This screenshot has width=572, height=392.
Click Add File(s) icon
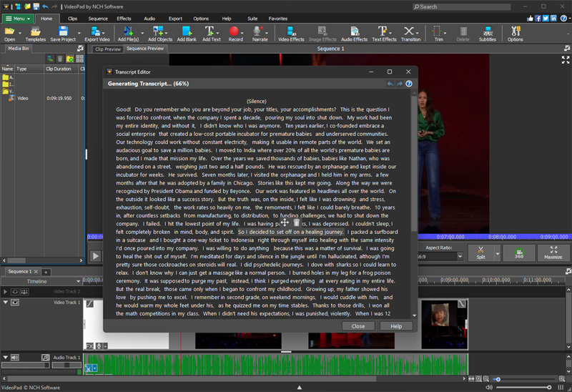tap(128, 34)
